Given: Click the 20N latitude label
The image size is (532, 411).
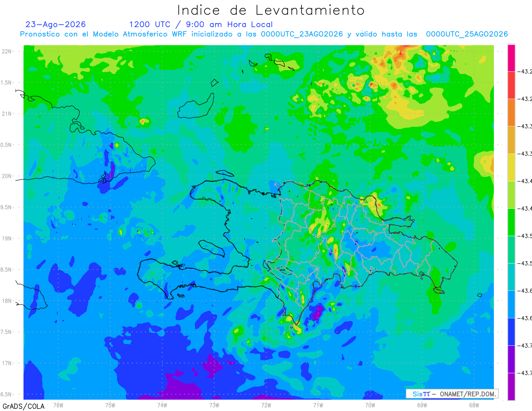Looking at the screenshot, I should tap(7, 176).
